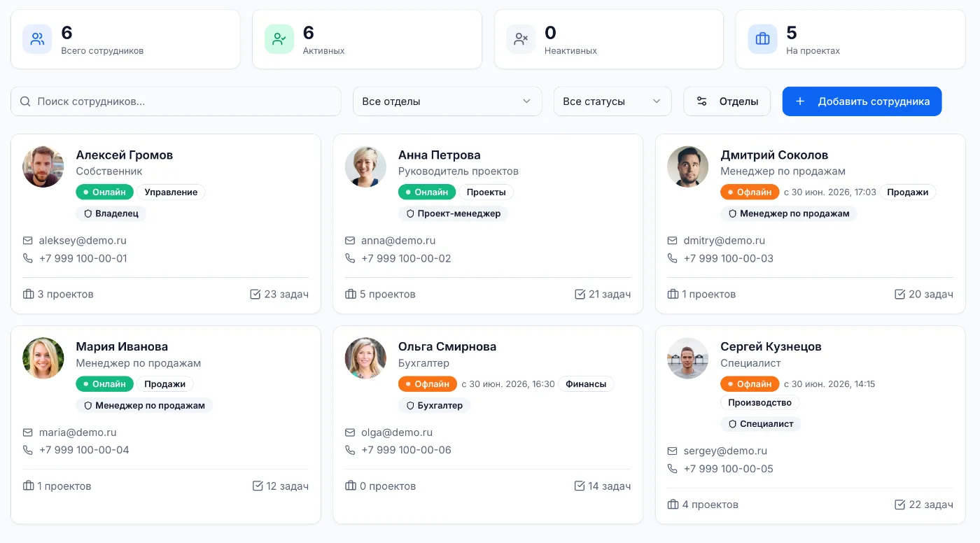The height and width of the screenshot is (543, 980).
Task: Open the Все отделы dropdown
Action: coord(447,101)
